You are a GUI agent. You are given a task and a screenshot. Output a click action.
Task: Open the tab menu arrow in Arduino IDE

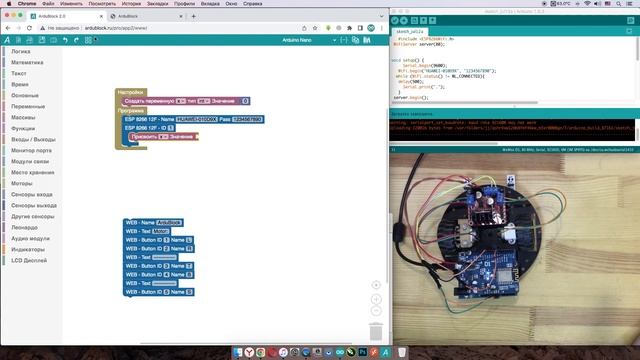click(x=629, y=31)
